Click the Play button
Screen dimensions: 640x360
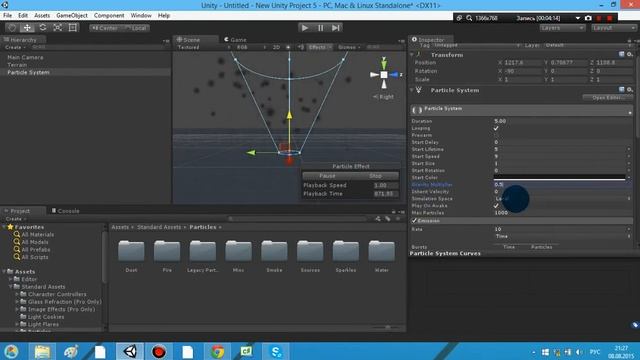(x=304, y=28)
